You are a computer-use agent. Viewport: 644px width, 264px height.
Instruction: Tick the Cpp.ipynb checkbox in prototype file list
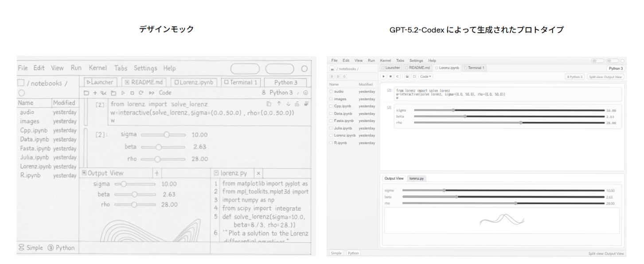[x=331, y=106]
